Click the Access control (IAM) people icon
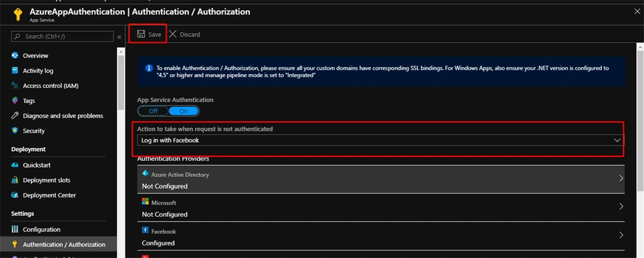Viewport: 644px width, 258px height. [15, 86]
